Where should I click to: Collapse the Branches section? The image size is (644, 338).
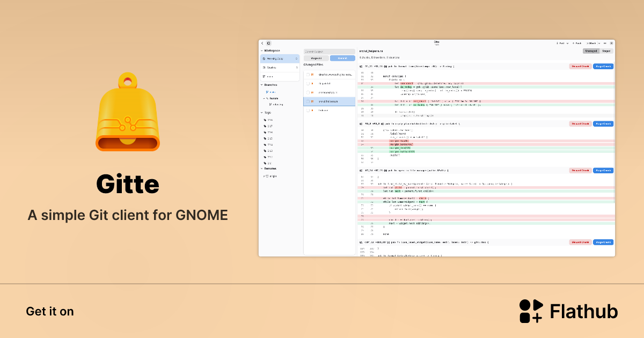pos(261,85)
